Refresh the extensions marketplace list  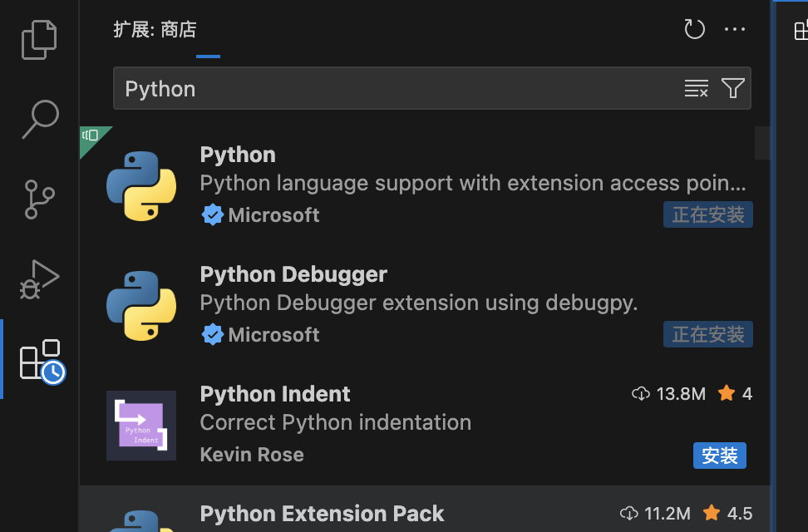click(694, 29)
